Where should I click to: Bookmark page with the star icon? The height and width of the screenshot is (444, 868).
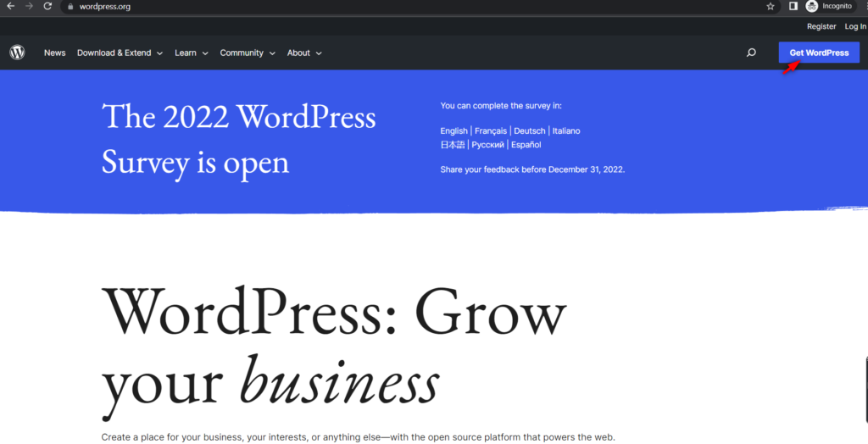(x=770, y=7)
